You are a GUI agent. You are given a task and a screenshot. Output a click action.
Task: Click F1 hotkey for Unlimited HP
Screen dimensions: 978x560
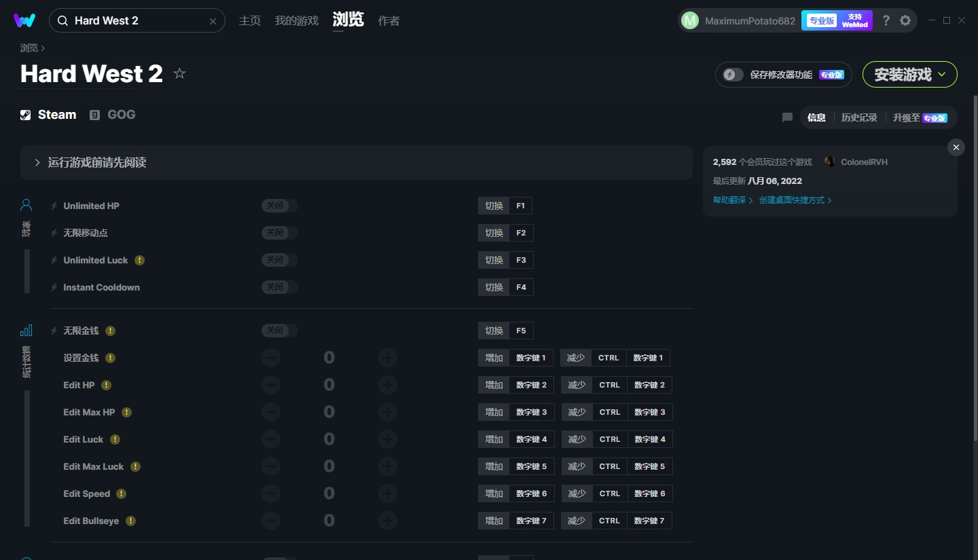click(521, 206)
